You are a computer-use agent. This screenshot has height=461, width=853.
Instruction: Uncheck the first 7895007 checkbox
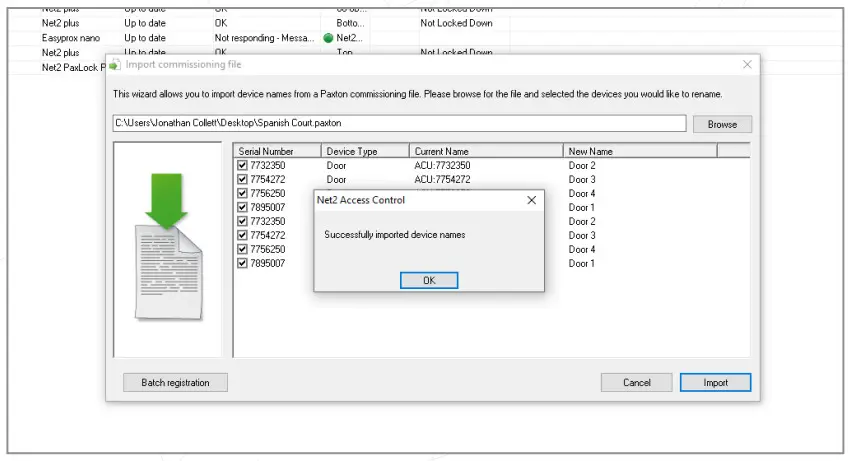(243, 207)
